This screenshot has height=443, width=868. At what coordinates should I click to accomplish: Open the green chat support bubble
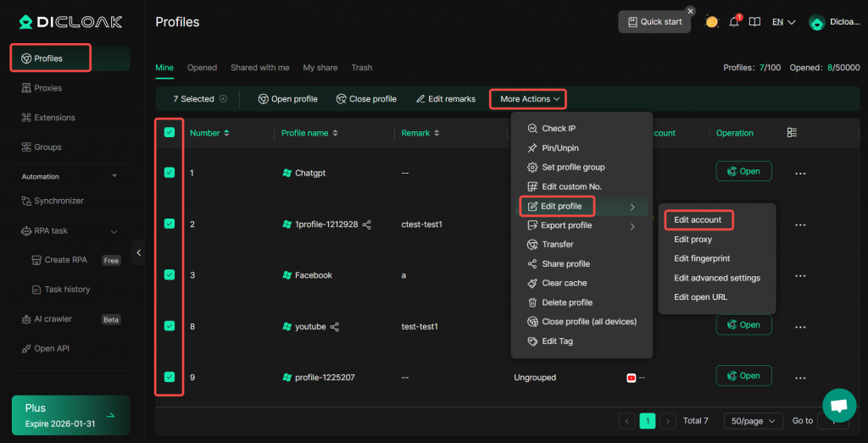[x=839, y=405]
